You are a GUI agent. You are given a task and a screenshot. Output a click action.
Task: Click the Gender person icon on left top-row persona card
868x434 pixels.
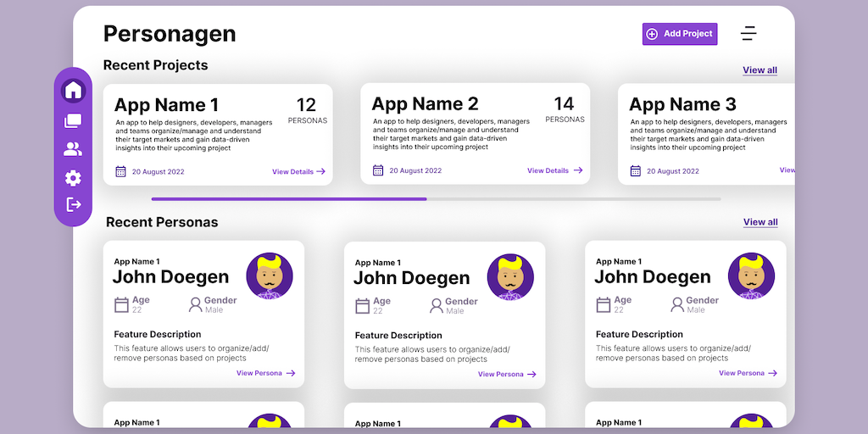[196, 304]
